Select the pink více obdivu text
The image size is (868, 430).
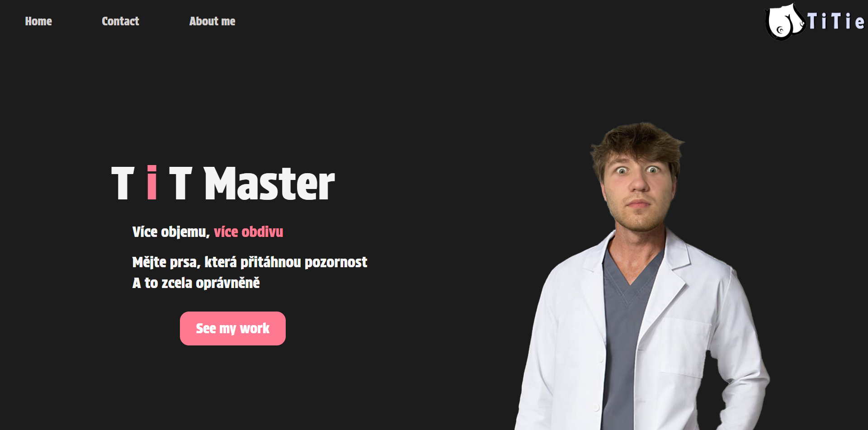249,232
